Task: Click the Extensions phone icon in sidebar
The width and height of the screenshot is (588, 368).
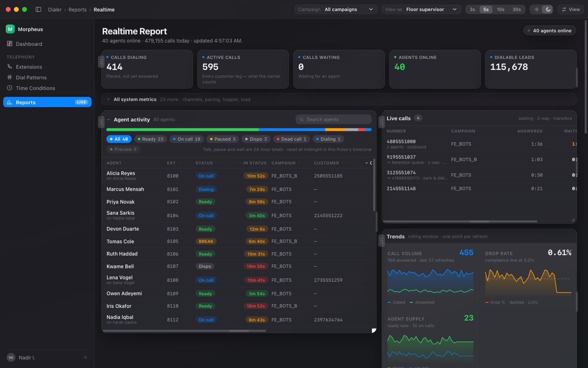Action: click(9, 67)
